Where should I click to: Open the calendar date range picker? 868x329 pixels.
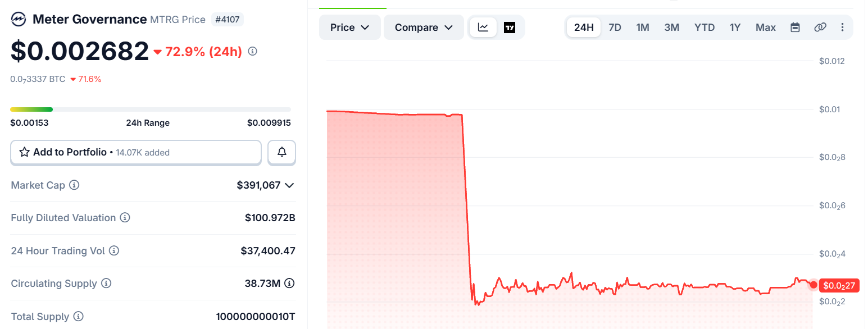pos(795,28)
